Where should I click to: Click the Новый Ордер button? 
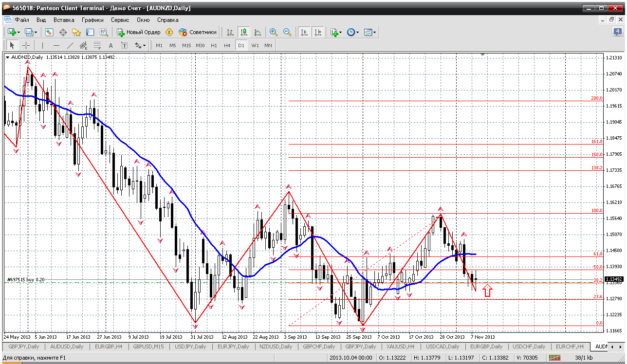coord(139,32)
